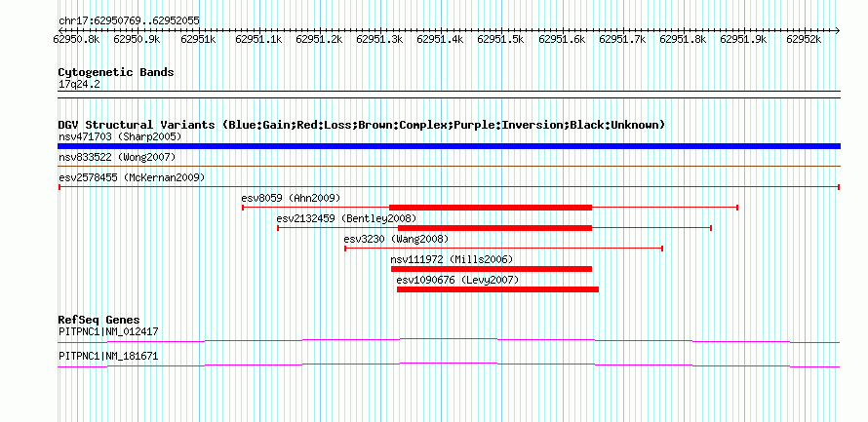The height and width of the screenshot is (422, 868).
Task: Open the esv3230 (Wang2008) label
Action: [396, 239]
